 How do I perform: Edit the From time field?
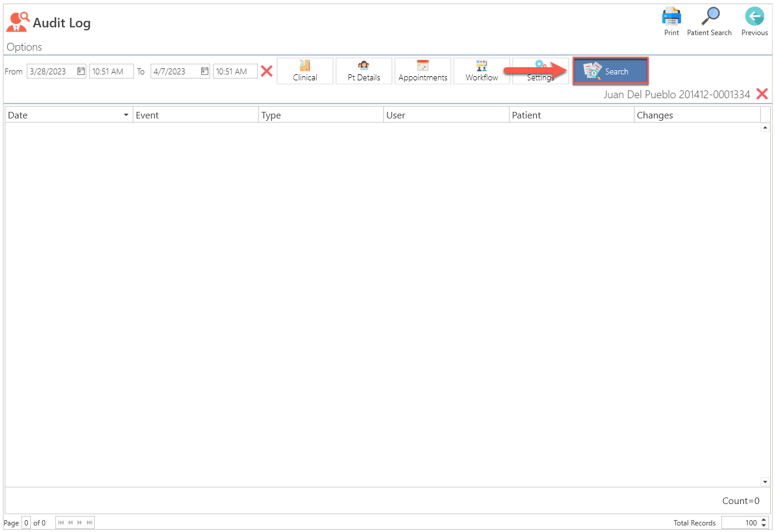111,71
